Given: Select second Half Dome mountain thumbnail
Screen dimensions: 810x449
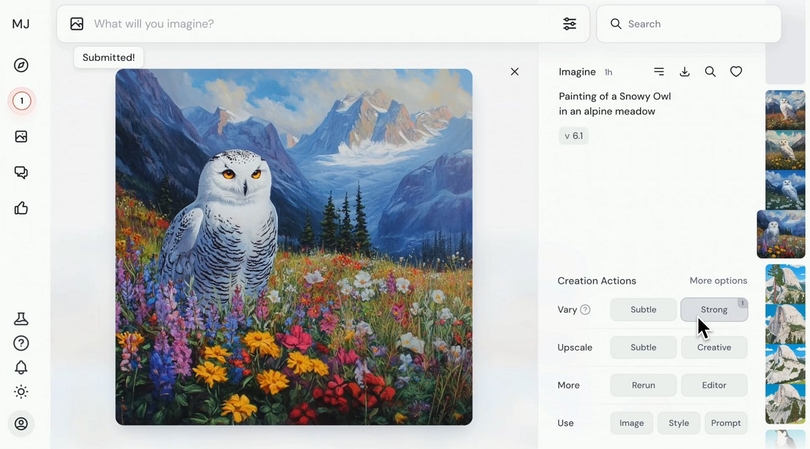Looking at the screenshot, I should pos(785,324).
